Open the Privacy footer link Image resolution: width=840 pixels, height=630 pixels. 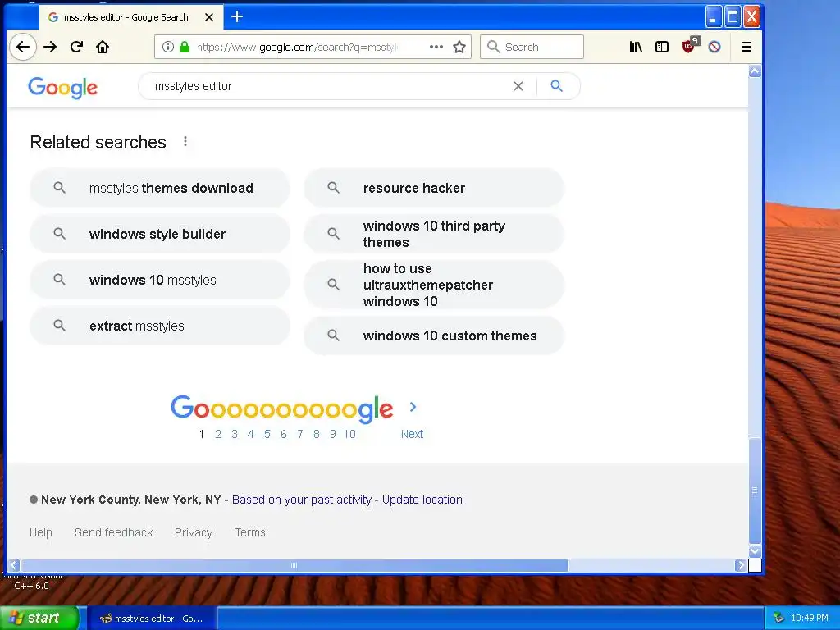click(194, 532)
